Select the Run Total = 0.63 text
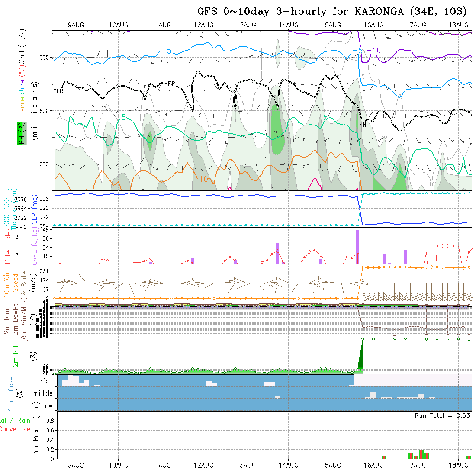The image size is (476, 476). pyautogui.click(x=443, y=415)
